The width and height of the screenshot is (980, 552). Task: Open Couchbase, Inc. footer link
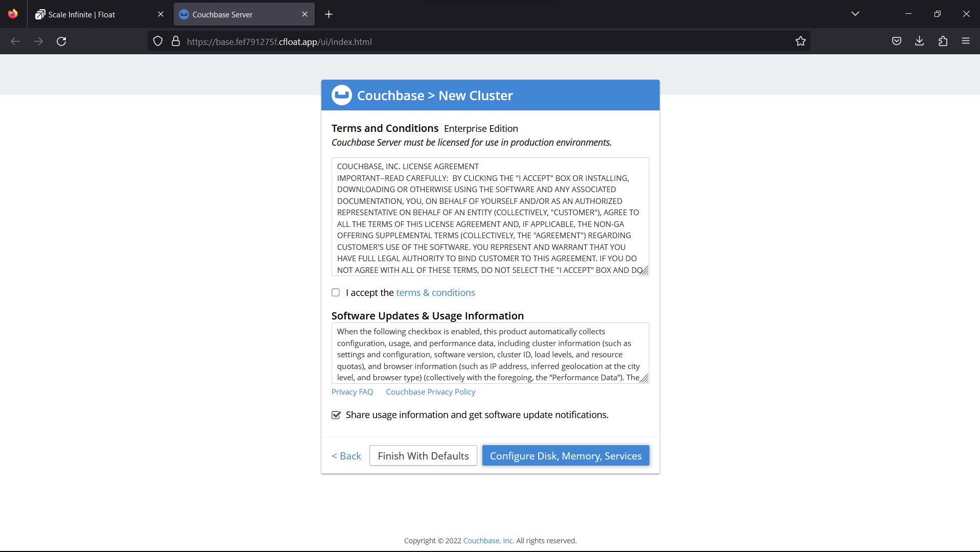(x=488, y=541)
